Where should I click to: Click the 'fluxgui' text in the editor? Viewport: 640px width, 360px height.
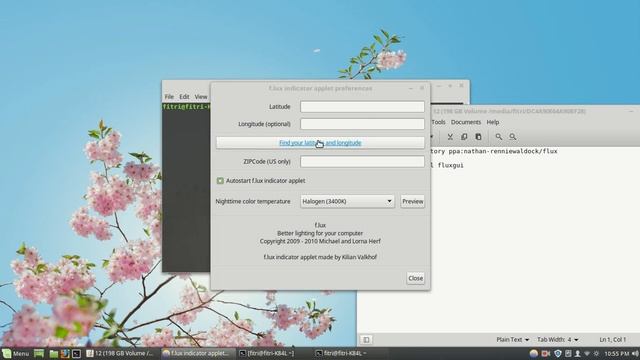coord(451,165)
